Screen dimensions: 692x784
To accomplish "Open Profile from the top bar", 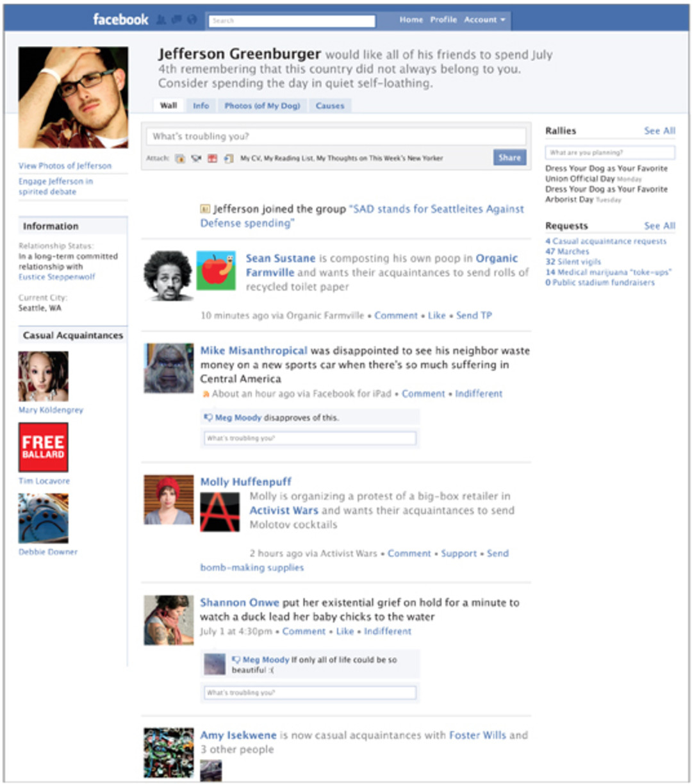I will click(x=443, y=20).
